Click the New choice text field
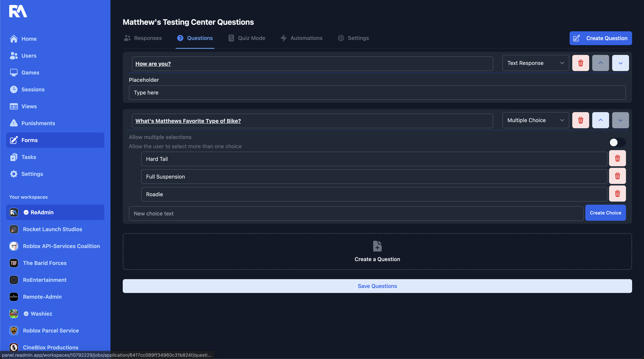Viewport: 644px width, 359px height. [x=356, y=213]
